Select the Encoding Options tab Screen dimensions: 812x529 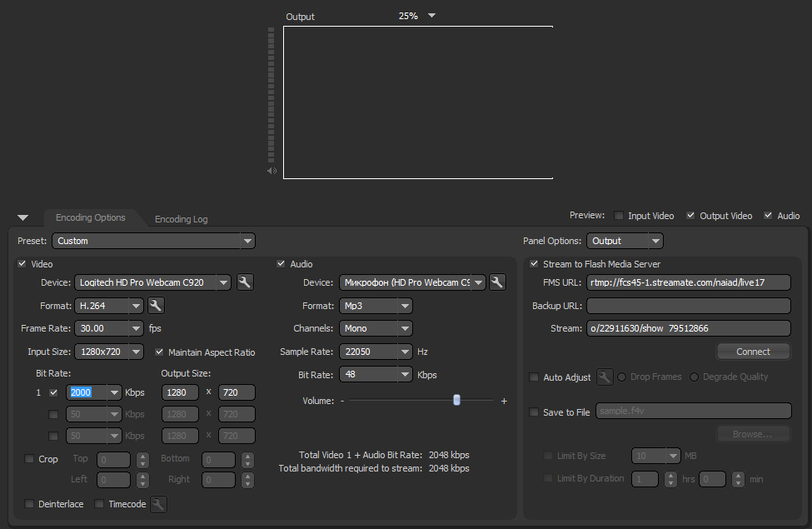coord(90,218)
